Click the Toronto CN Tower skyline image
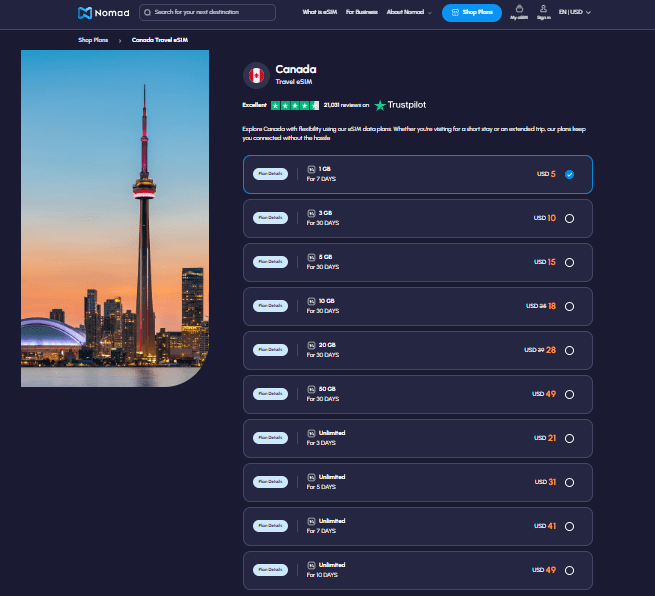 tap(115, 218)
